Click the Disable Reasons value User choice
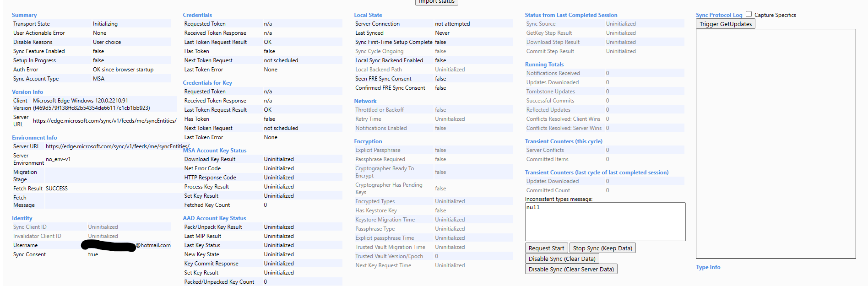The height and width of the screenshot is (286, 868). [x=107, y=42]
